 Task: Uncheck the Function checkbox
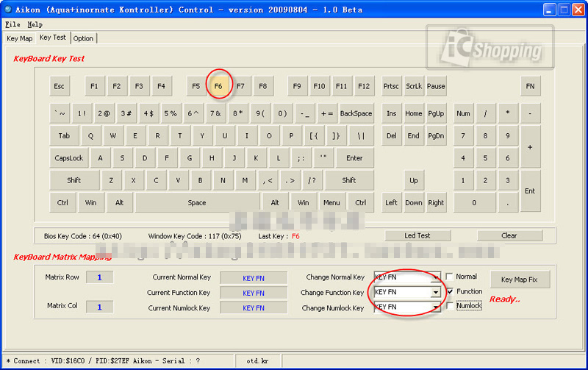[450, 291]
